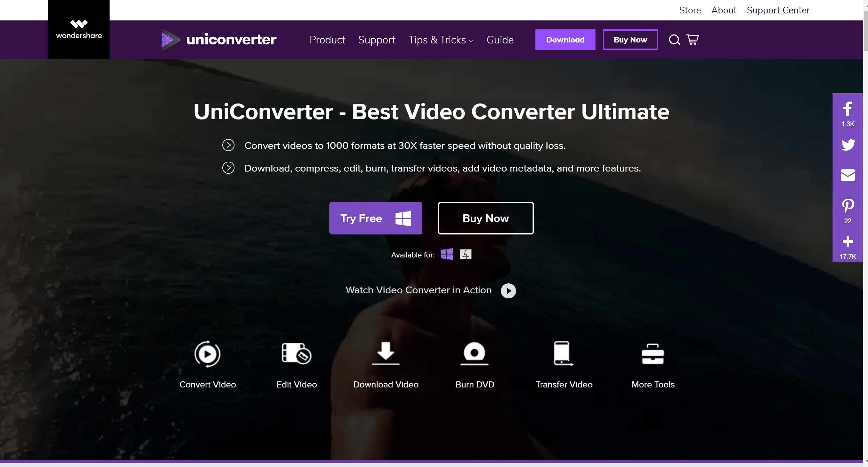Image resolution: width=868 pixels, height=467 pixels.
Task: Expand the Tips & Tricks dropdown menu
Action: (x=441, y=40)
